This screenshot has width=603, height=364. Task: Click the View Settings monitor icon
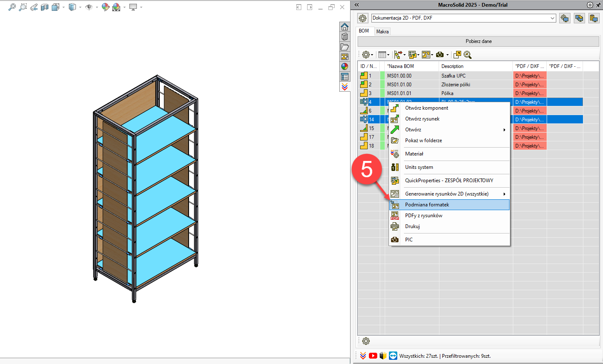[x=133, y=7]
